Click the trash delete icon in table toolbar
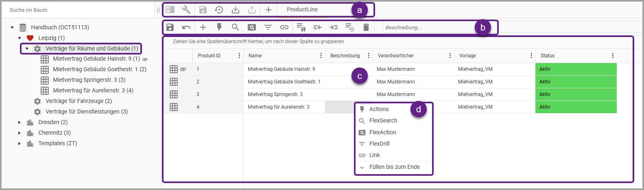Image resolution: width=644 pixels, height=190 pixels. [x=366, y=27]
